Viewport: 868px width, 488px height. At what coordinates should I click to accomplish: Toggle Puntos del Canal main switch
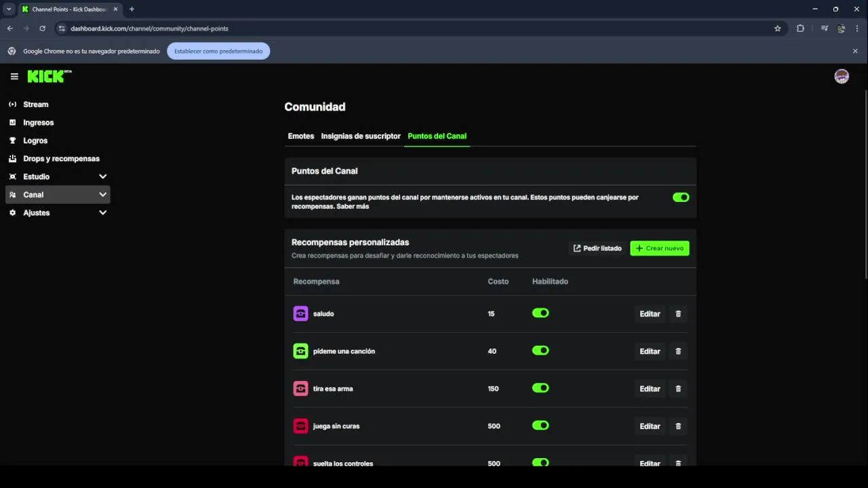point(681,197)
